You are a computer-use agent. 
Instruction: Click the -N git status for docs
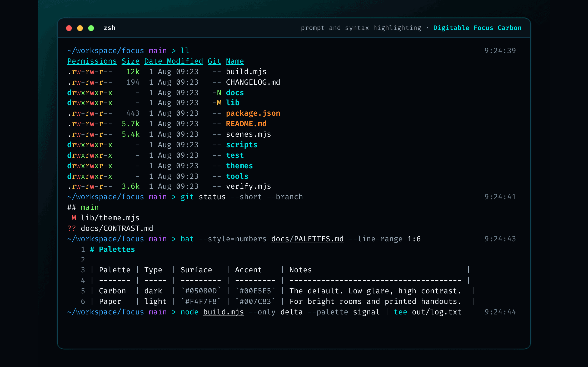pyautogui.click(x=217, y=93)
